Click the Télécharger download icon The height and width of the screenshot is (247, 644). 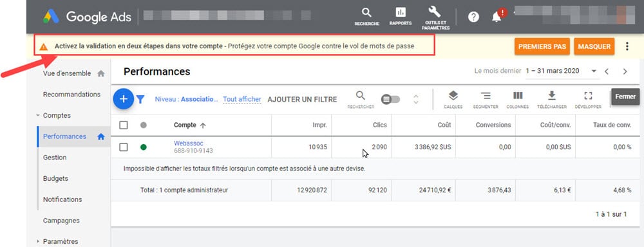[x=552, y=96]
